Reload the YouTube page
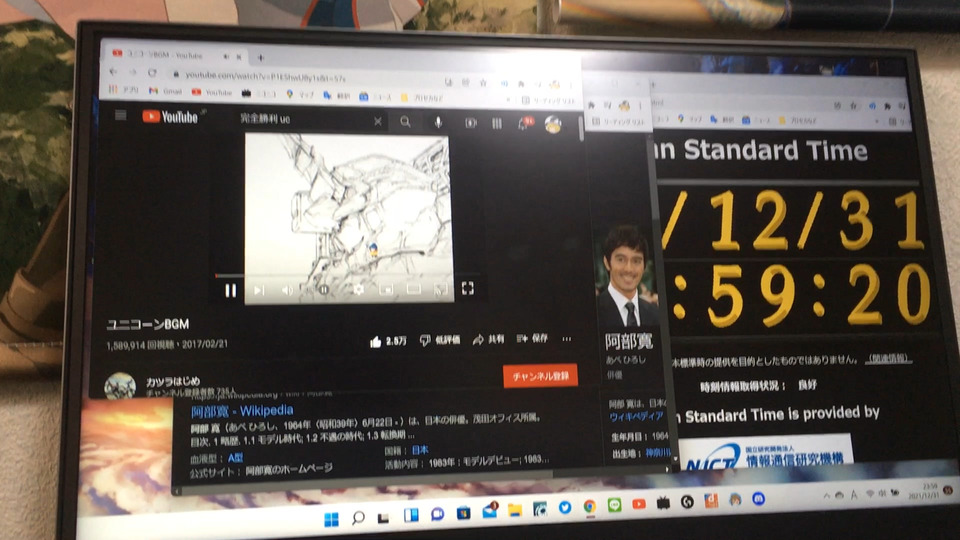This screenshot has width=960, height=540. coord(152,73)
